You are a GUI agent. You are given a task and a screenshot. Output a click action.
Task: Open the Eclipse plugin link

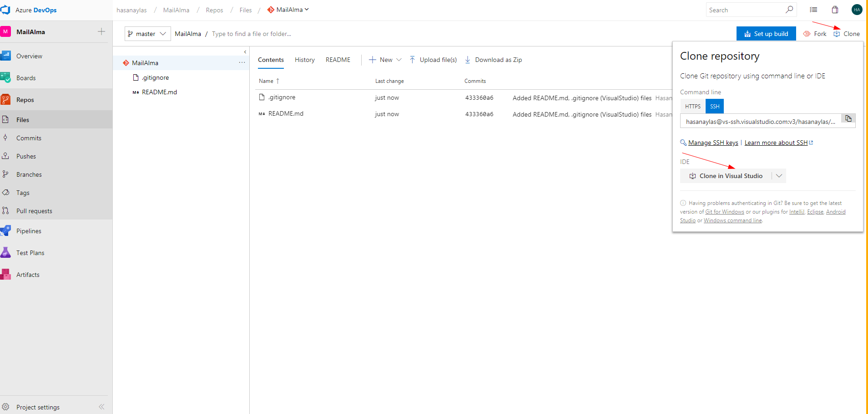[815, 212]
